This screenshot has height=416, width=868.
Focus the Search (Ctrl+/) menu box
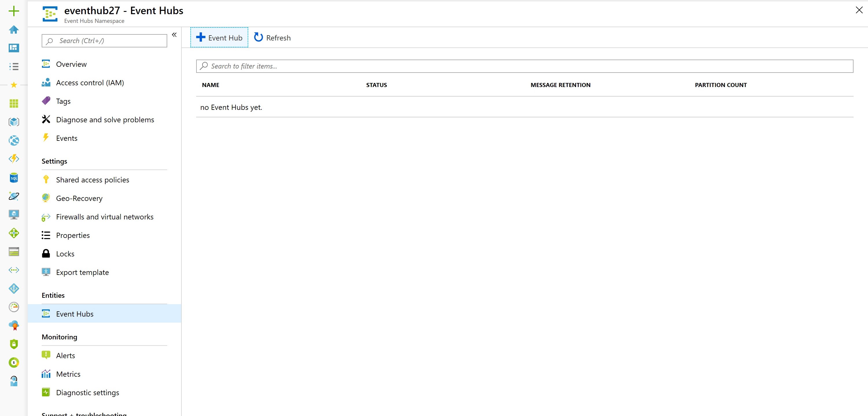coord(104,41)
